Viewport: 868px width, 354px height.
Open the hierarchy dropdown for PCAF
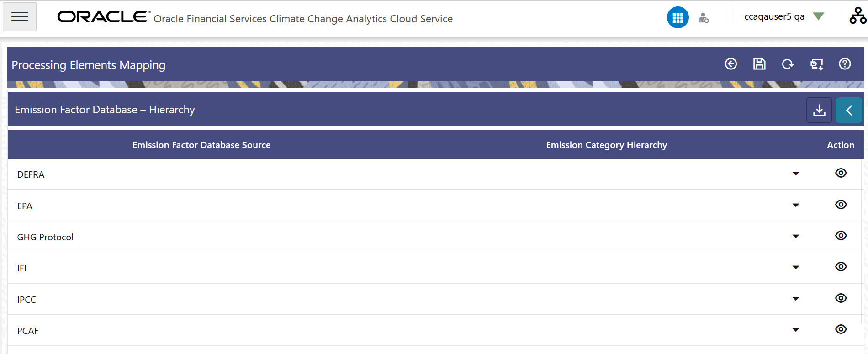796,329
